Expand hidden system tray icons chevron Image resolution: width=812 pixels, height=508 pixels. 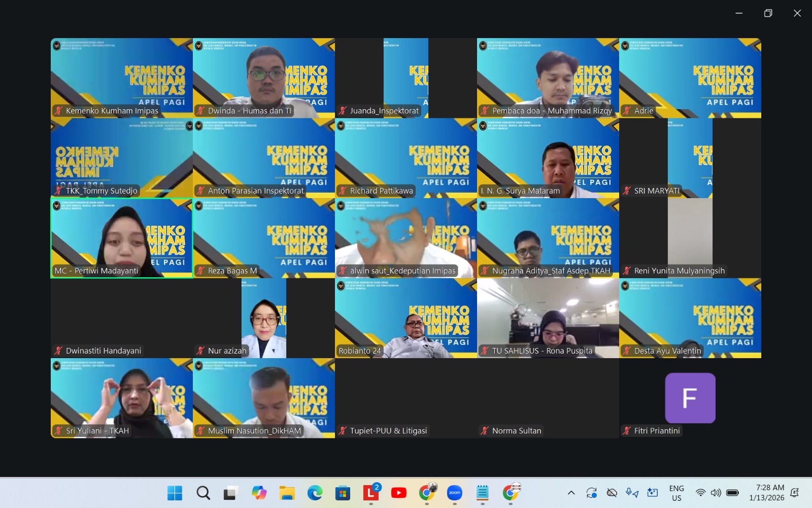click(x=571, y=493)
